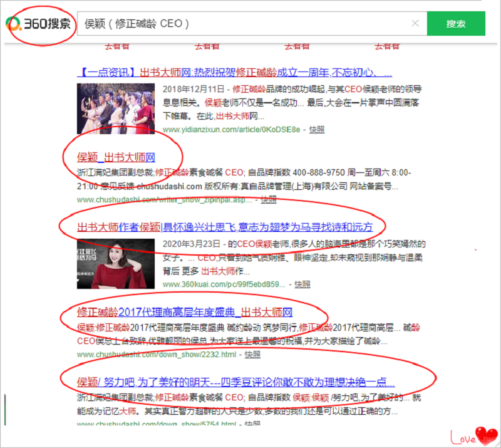Open the group stage photo thumbnail
501x448 pixels.
pos(116,108)
